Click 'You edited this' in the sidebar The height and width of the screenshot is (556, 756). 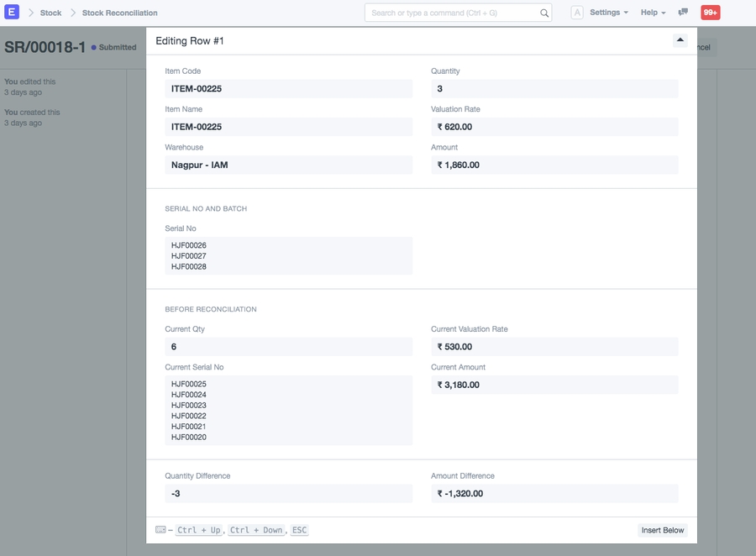(x=31, y=81)
